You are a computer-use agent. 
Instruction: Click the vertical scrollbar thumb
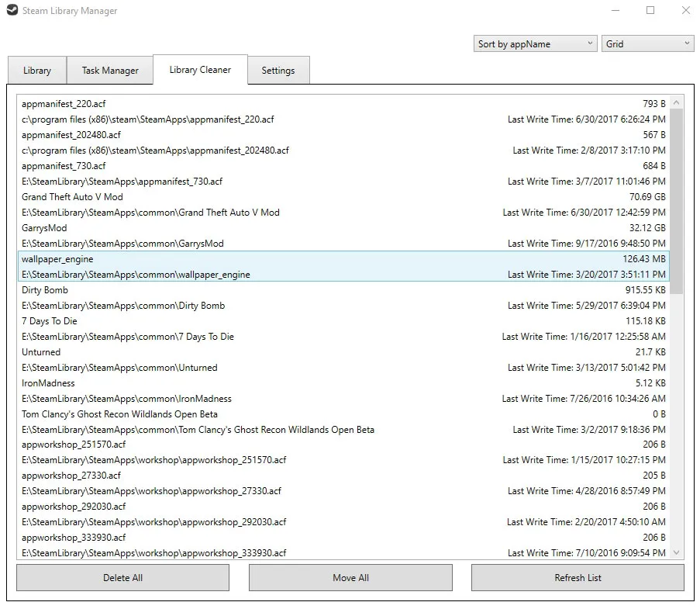pyautogui.click(x=676, y=201)
